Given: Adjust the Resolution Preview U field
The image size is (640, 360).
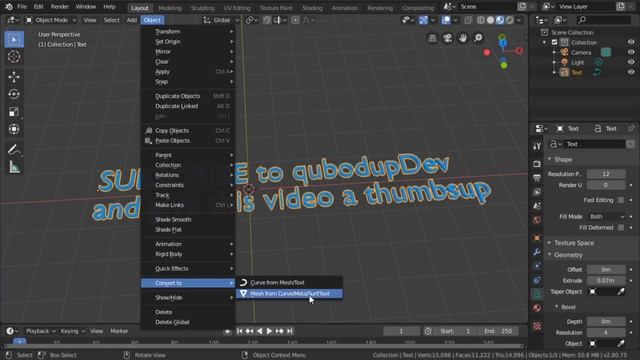Looking at the screenshot, I should point(606,174).
